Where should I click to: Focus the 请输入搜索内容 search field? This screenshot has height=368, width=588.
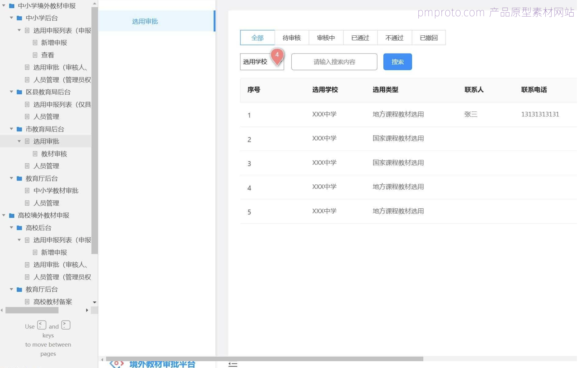[334, 62]
